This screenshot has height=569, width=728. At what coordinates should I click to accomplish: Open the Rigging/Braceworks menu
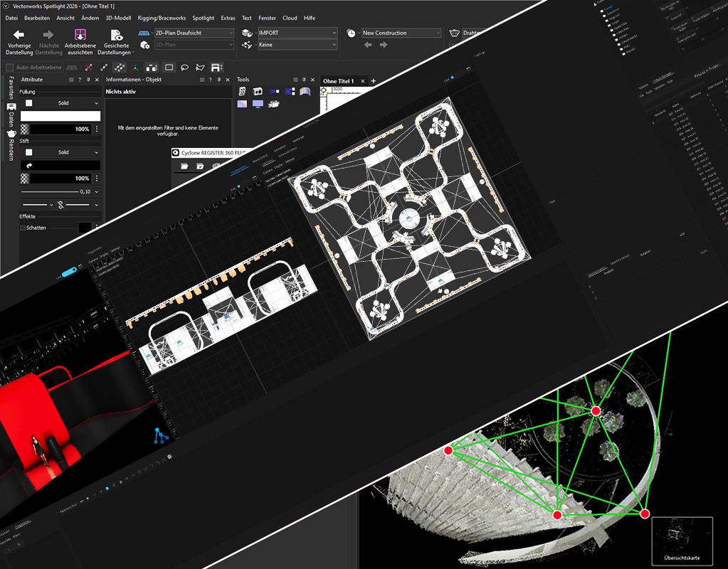(162, 18)
